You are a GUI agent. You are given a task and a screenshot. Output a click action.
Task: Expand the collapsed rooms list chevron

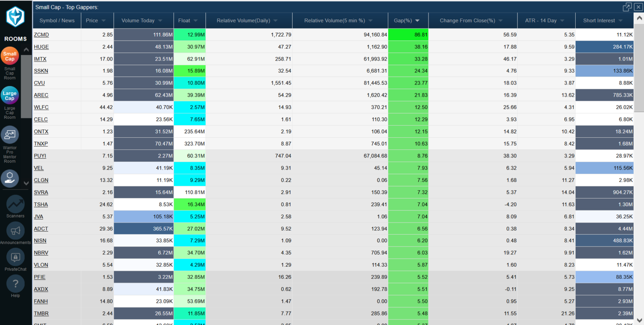26,183
